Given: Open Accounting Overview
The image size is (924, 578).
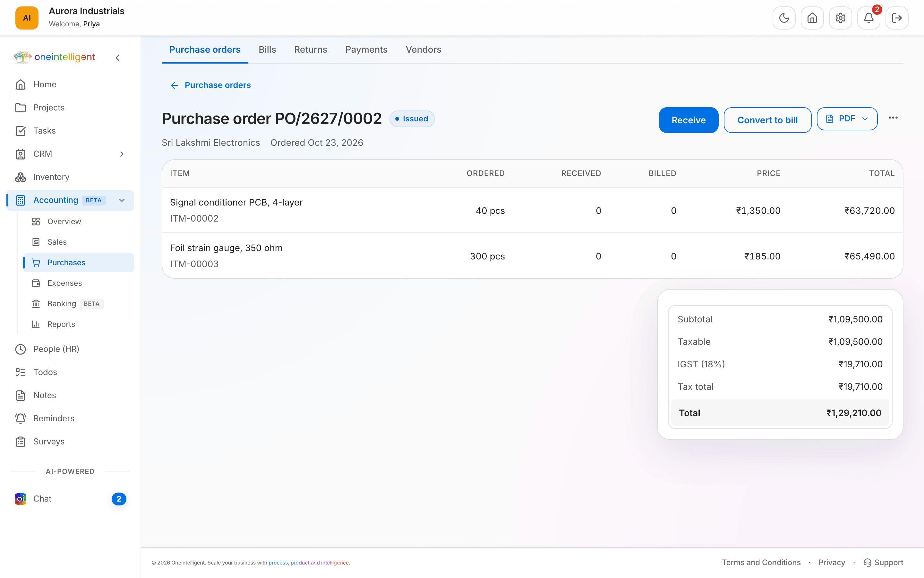Looking at the screenshot, I should click(78, 222).
